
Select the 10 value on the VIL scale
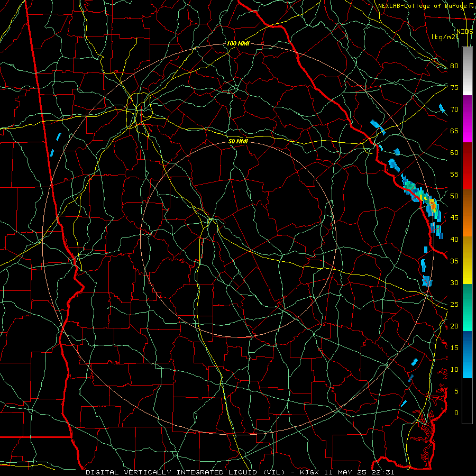pos(454,370)
